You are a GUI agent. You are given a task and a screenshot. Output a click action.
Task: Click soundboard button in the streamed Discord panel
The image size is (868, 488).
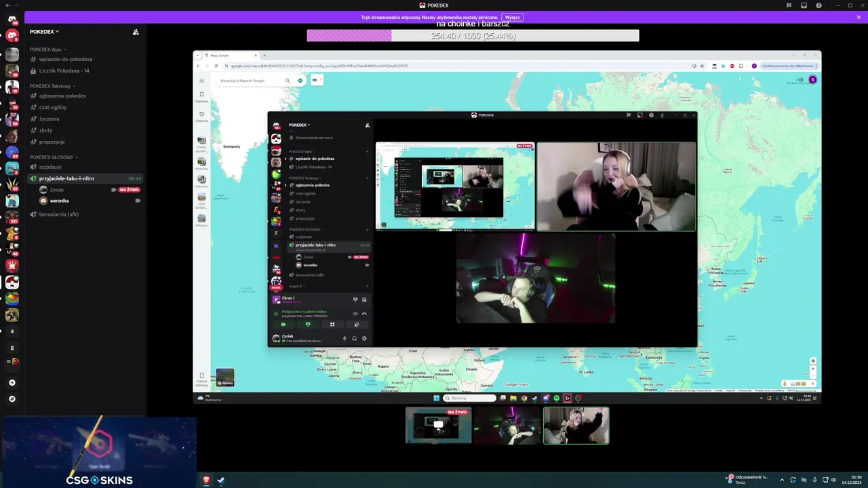pyautogui.click(x=357, y=324)
